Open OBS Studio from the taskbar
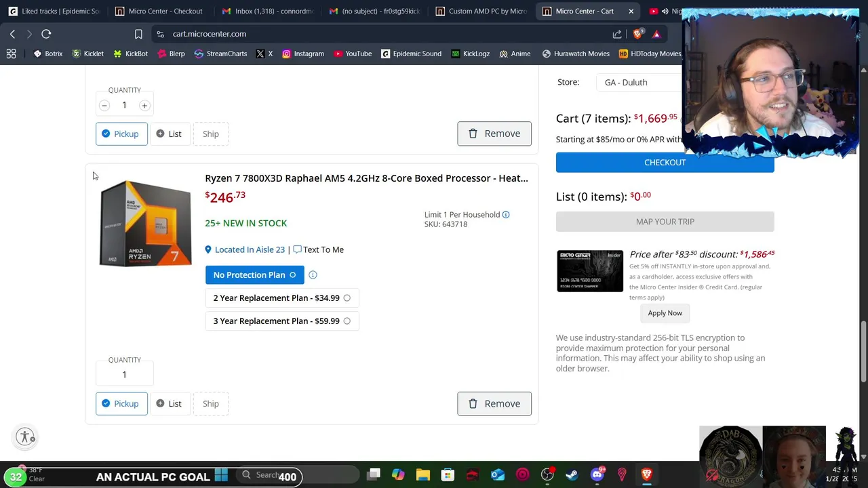Image resolution: width=868 pixels, height=488 pixels. coord(547,475)
